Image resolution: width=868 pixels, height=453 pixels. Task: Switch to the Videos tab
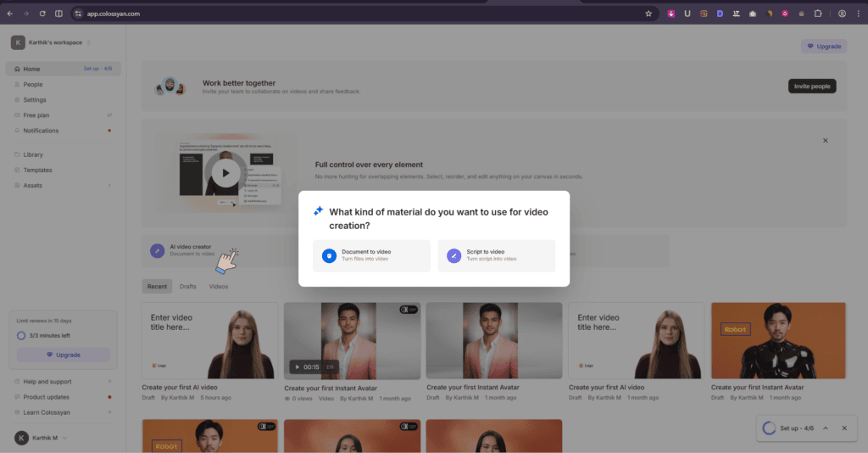[218, 287]
